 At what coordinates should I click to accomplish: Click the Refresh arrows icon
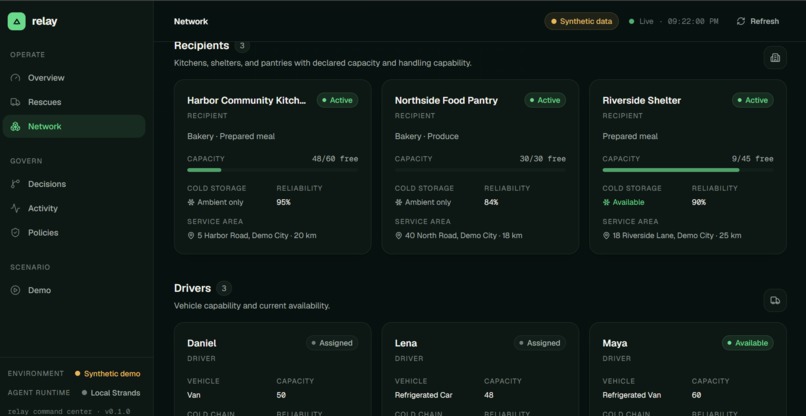pos(741,21)
